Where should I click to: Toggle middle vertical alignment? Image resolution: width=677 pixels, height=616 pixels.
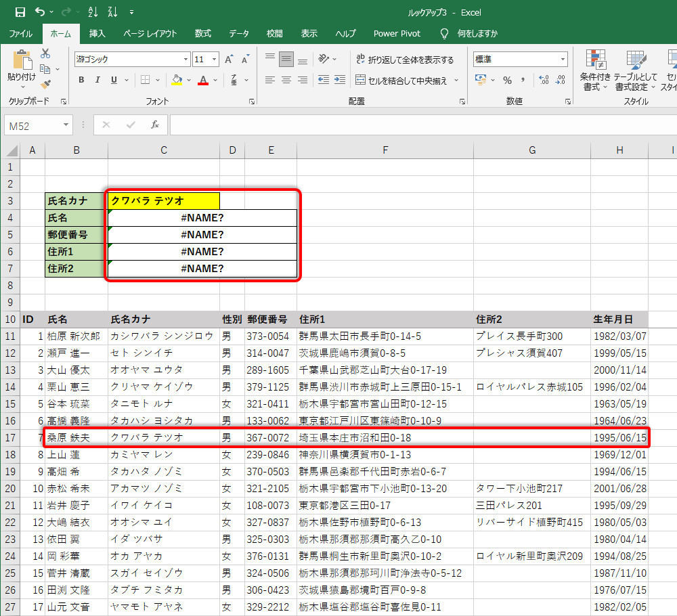286,59
